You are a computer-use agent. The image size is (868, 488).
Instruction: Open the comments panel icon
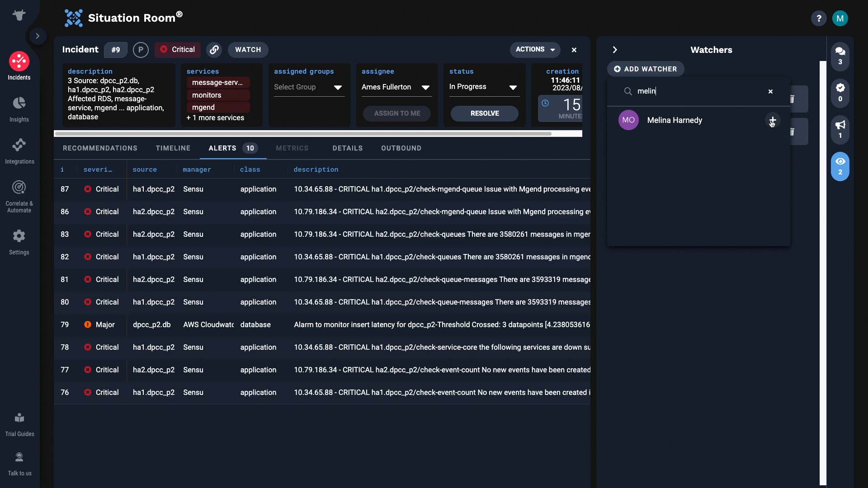pyautogui.click(x=840, y=56)
